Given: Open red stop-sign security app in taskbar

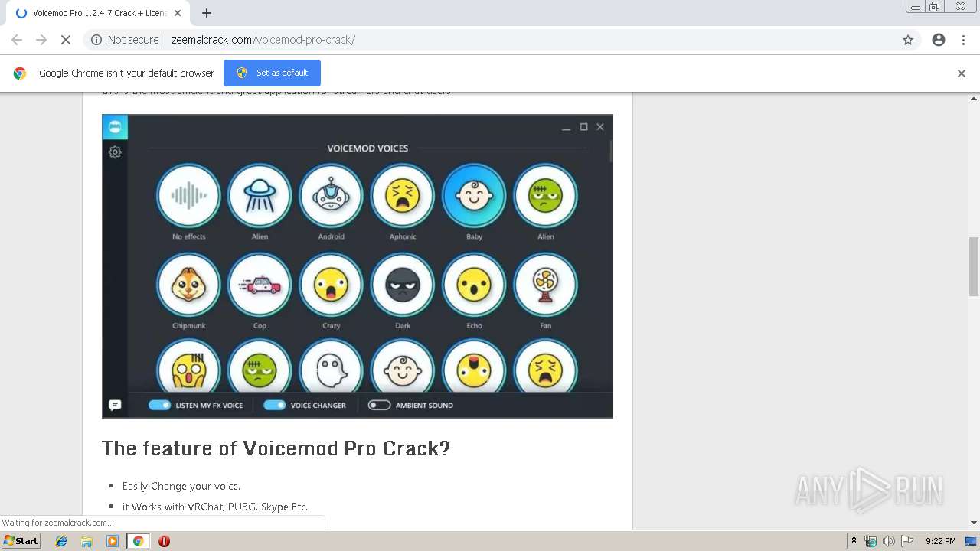Looking at the screenshot, I should coord(164,541).
